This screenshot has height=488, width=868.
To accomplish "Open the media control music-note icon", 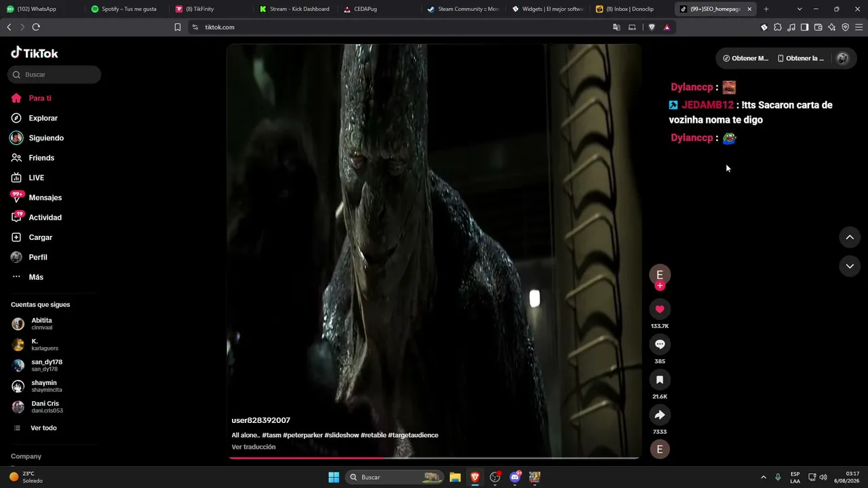I will pos(791,27).
